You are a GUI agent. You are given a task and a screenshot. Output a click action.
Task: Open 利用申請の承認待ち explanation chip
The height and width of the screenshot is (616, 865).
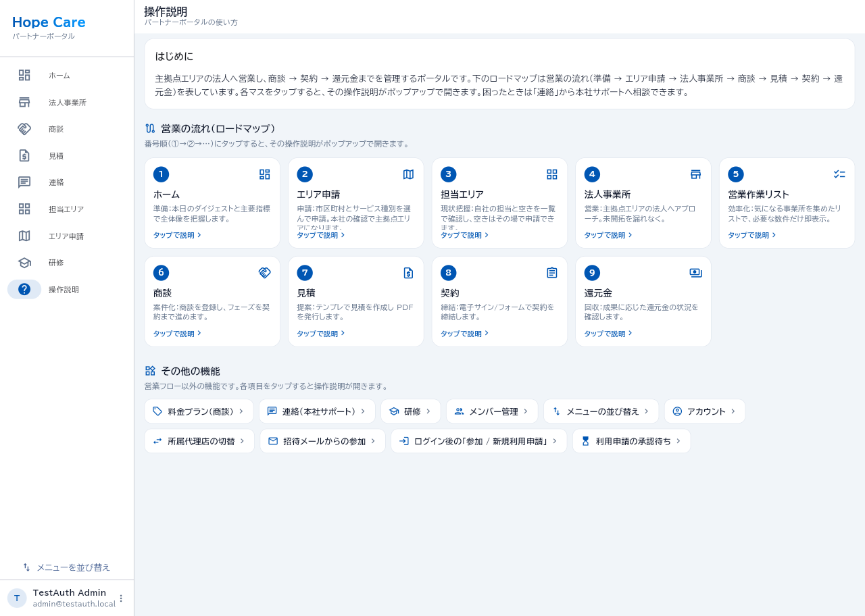point(632,441)
